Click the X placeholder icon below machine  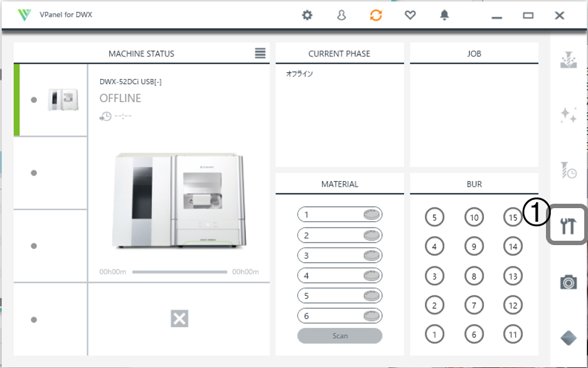click(179, 318)
